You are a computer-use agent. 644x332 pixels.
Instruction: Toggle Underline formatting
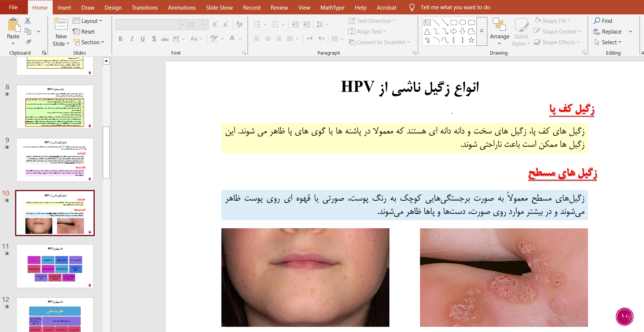tap(143, 39)
